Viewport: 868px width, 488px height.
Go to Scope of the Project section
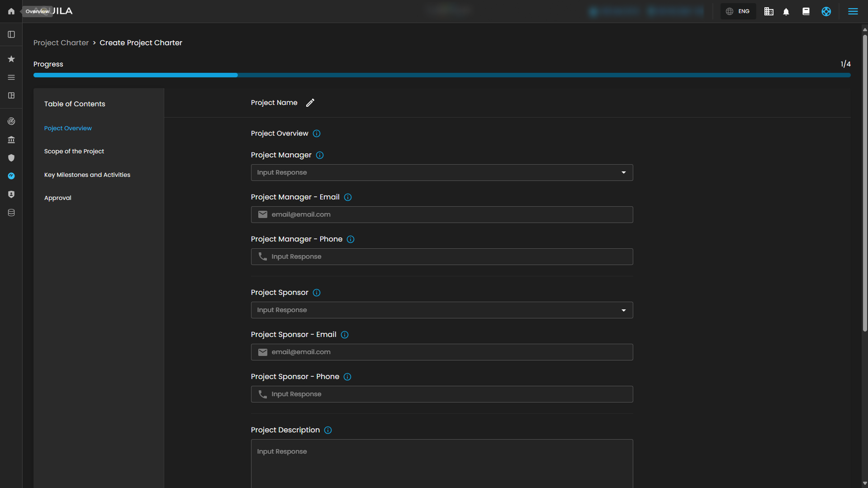point(74,152)
